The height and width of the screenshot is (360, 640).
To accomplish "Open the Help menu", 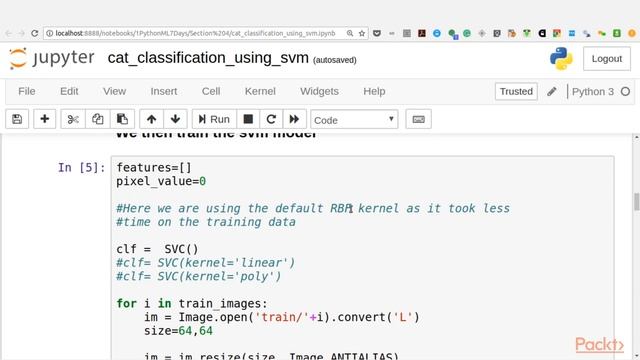I will (374, 91).
